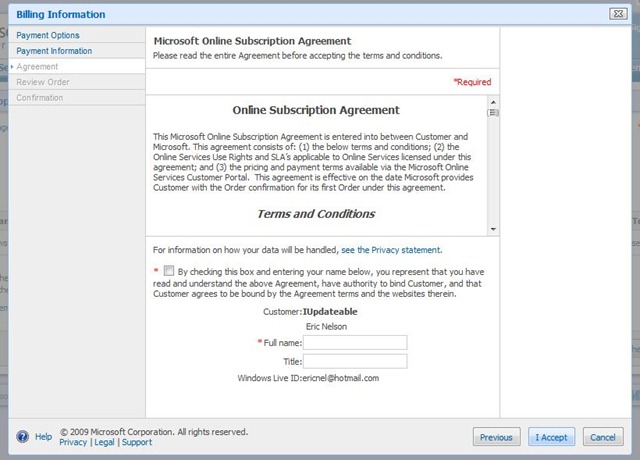Screen dimensions: 640x460
Task: Click the agreement scrollbar down arrow
Action: pos(493,229)
